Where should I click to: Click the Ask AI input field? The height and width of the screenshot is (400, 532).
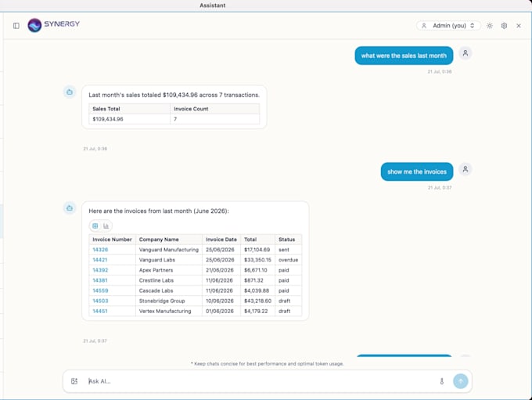click(261, 381)
